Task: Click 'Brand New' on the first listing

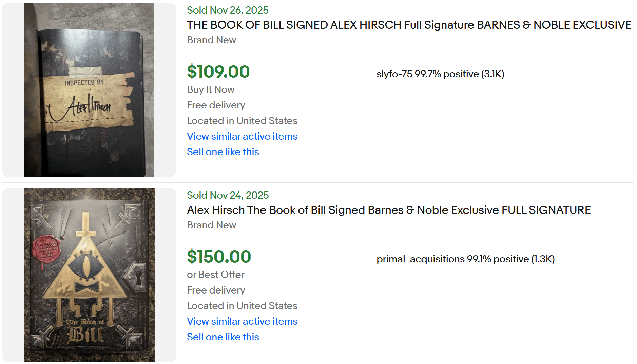Action: tap(211, 40)
